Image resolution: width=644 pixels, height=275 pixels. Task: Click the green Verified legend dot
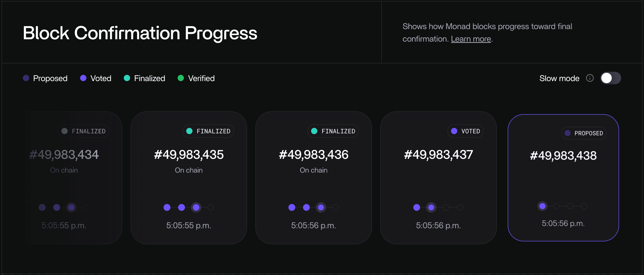(181, 78)
